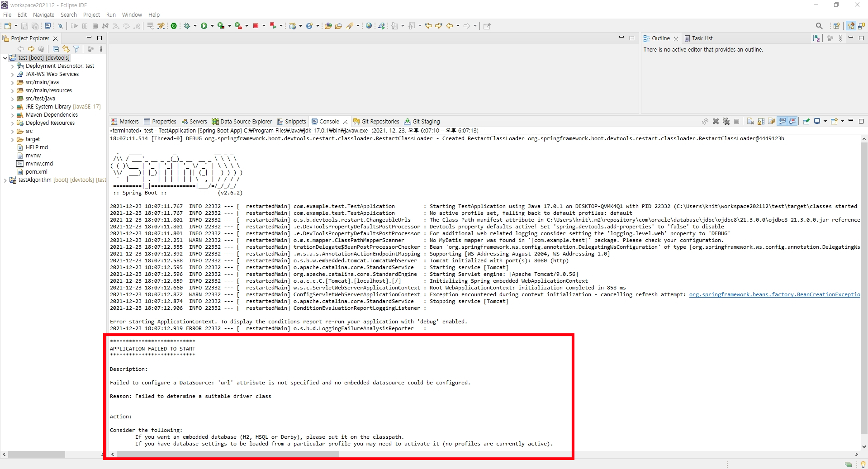Image resolution: width=868 pixels, height=469 pixels.
Task: Click tip-of-the-day lightbulb in status bar
Action: tap(863, 464)
